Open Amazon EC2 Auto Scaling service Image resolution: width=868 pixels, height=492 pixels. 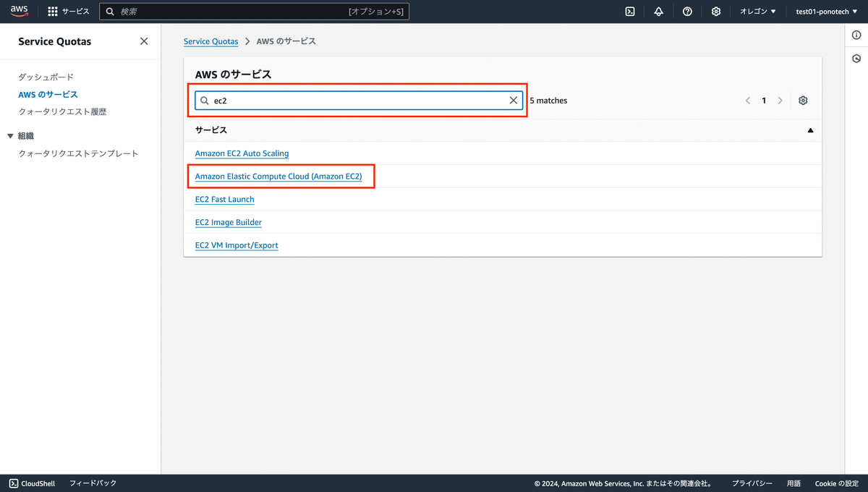click(242, 153)
